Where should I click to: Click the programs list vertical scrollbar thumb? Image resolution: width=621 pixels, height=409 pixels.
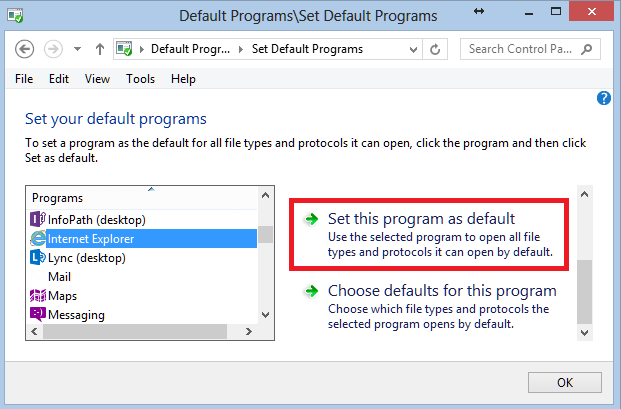[x=265, y=234]
